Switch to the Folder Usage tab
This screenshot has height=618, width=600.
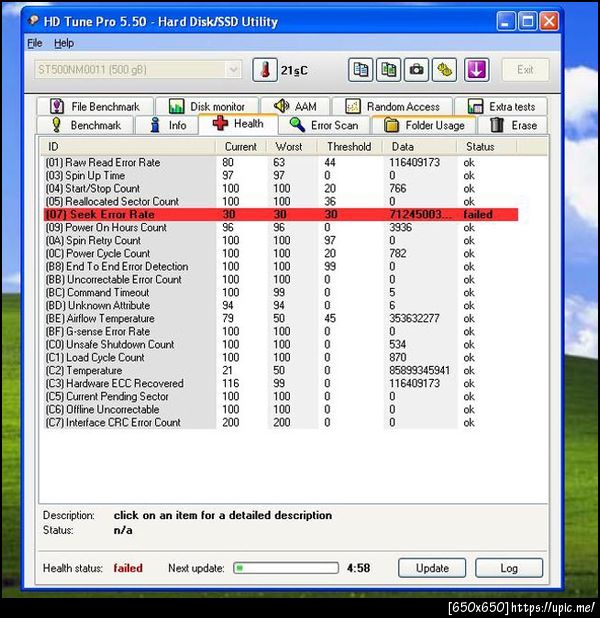click(x=424, y=125)
